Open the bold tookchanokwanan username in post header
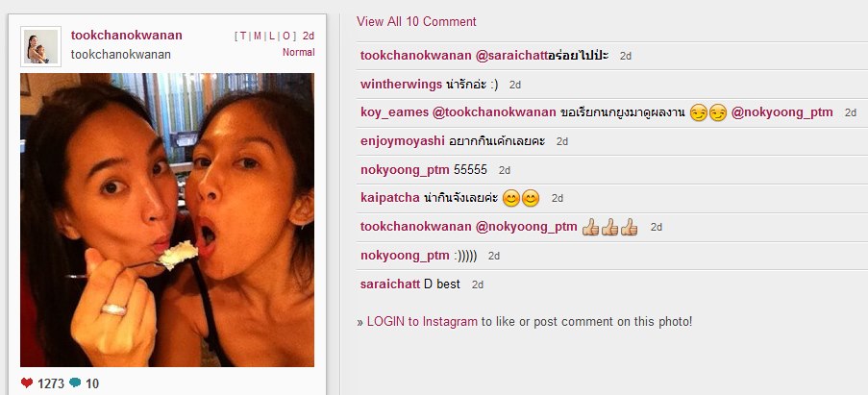This screenshot has width=868, height=395. coord(127,36)
